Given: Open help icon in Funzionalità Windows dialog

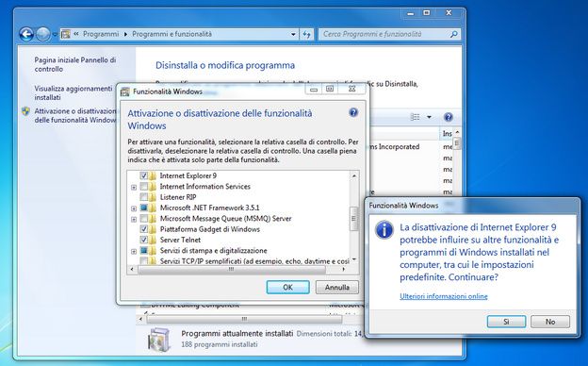Looking at the screenshot, I should coord(352,112).
